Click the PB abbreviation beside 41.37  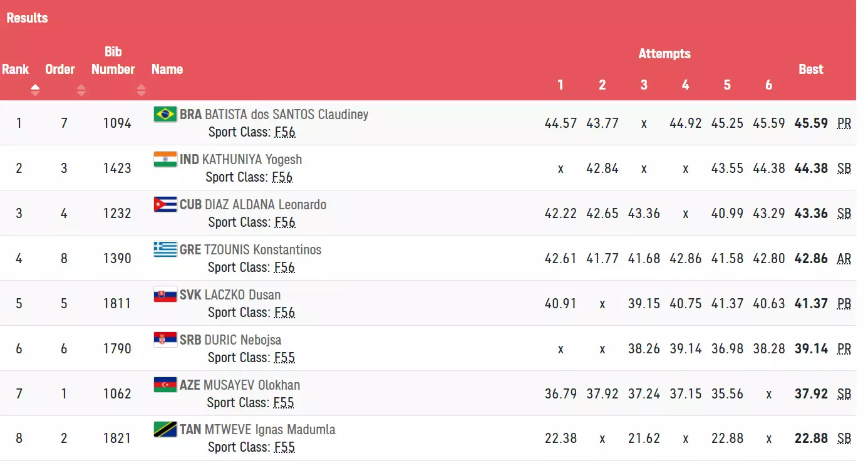[844, 304]
